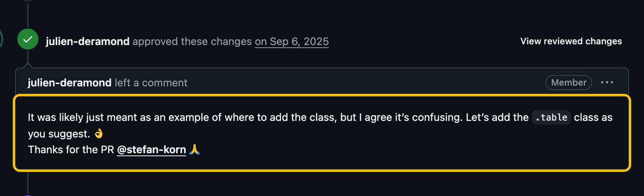Click the timeline circle at the top

pyautogui.click(x=28, y=1)
